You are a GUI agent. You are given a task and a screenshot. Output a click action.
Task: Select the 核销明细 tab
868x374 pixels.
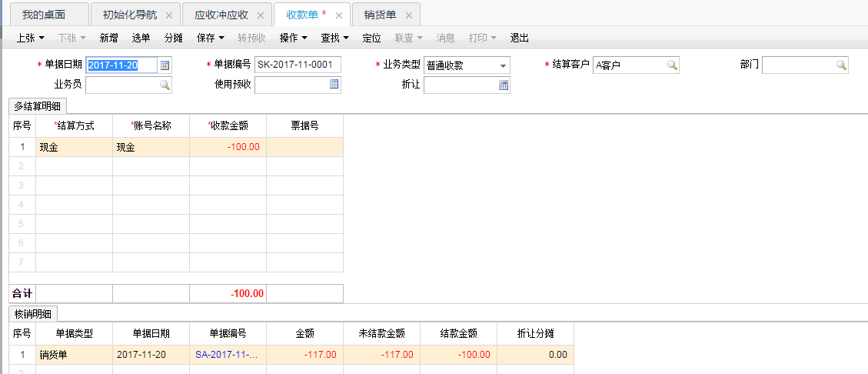pos(33,314)
